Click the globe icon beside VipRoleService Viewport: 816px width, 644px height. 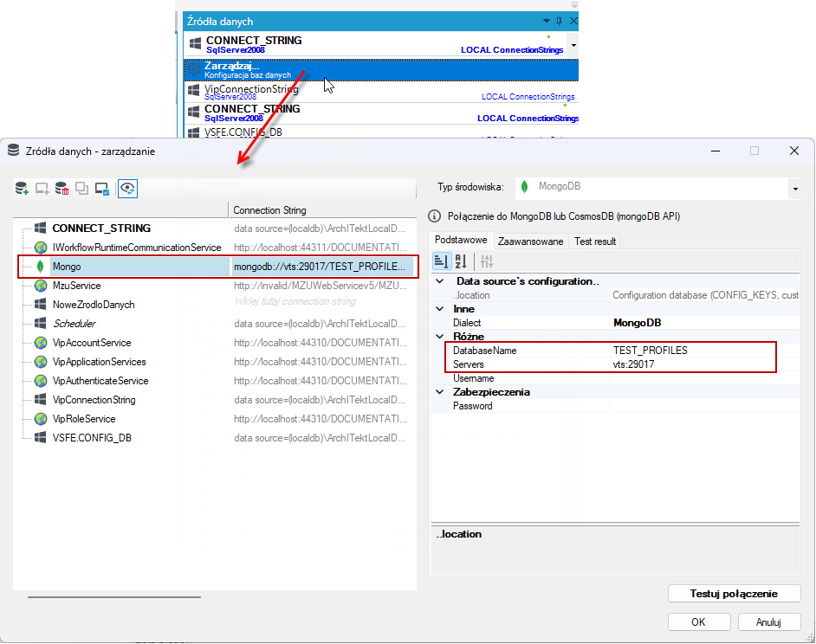(41, 419)
